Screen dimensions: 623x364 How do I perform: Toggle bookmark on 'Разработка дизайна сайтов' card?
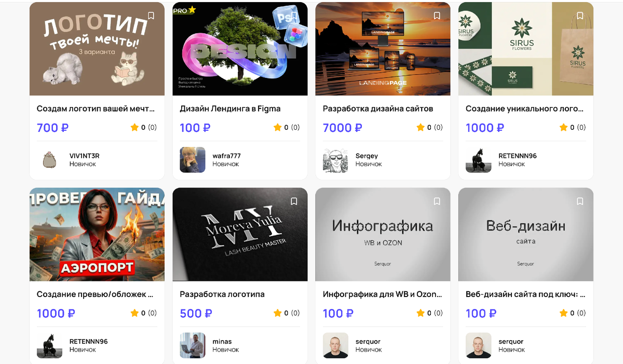click(437, 16)
